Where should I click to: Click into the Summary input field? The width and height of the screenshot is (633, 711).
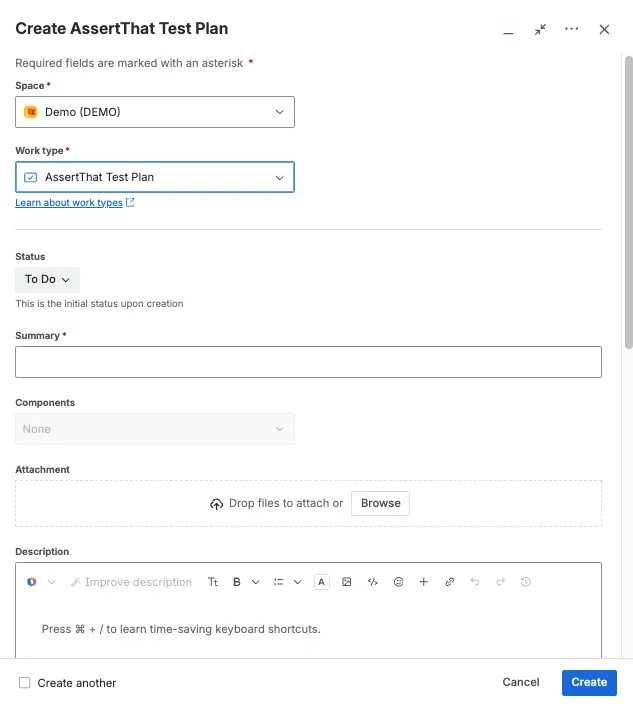click(x=308, y=362)
